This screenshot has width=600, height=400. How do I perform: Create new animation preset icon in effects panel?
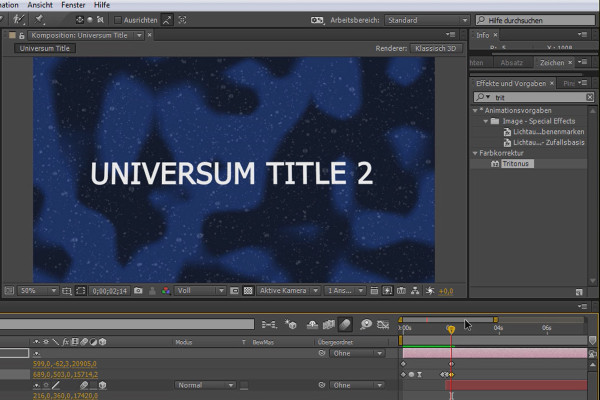[579, 292]
